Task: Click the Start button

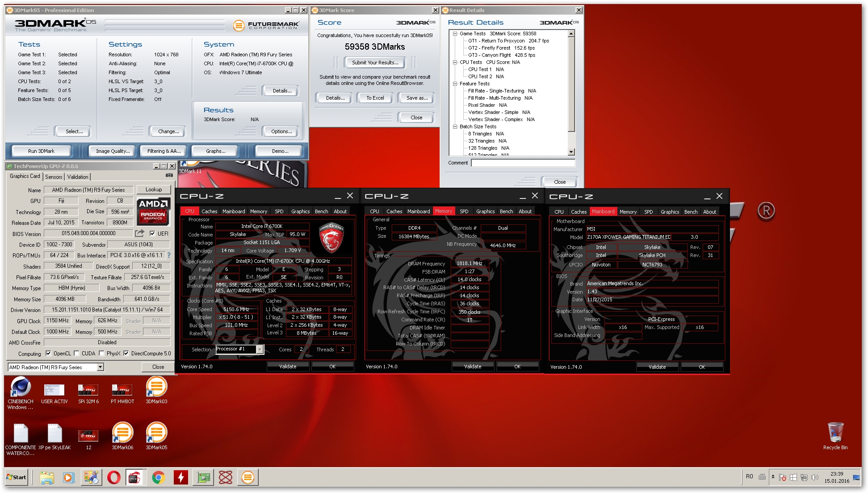Action: pyautogui.click(x=17, y=477)
